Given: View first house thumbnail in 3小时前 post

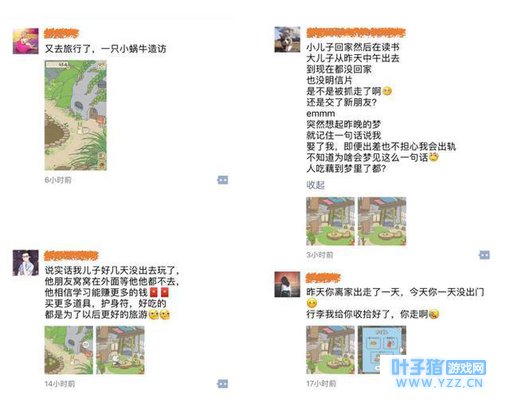Looking at the screenshot, I should (330, 221).
